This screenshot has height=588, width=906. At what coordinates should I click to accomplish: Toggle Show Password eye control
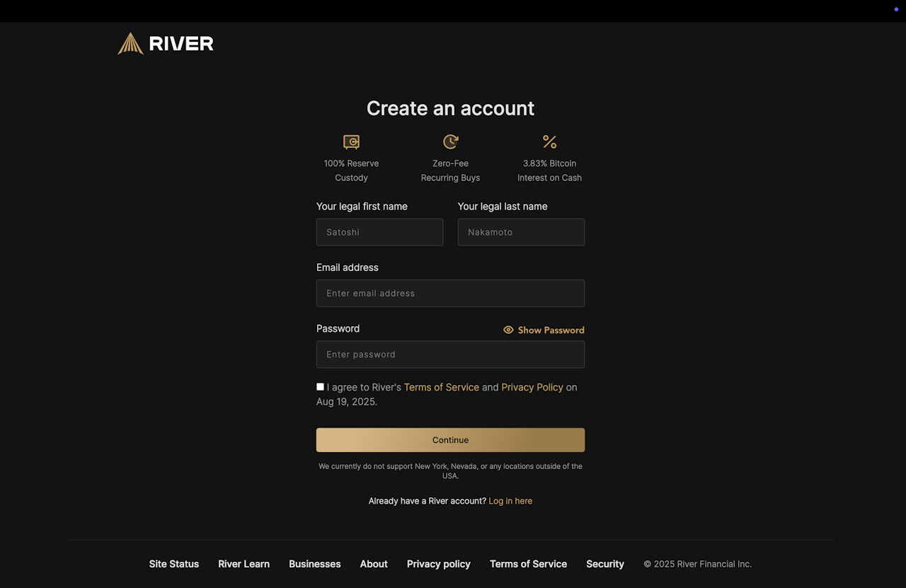tap(544, 330)
